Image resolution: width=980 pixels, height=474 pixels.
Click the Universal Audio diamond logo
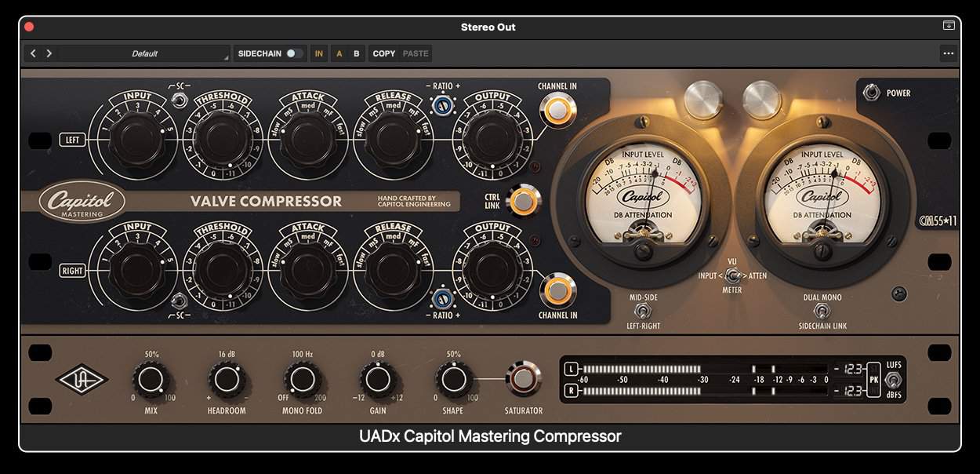pyautogui.click(x=82, y=379)
